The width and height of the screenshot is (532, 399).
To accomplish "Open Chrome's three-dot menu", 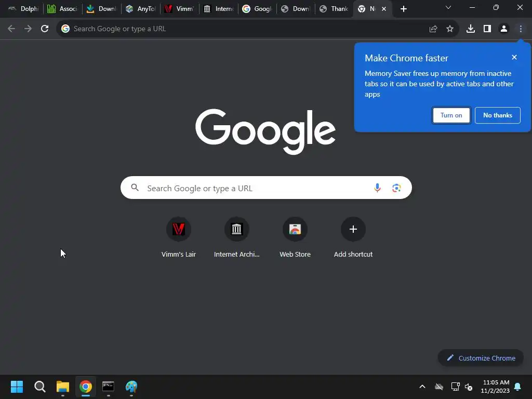I will pyautogui.click(x=521, y=29).
